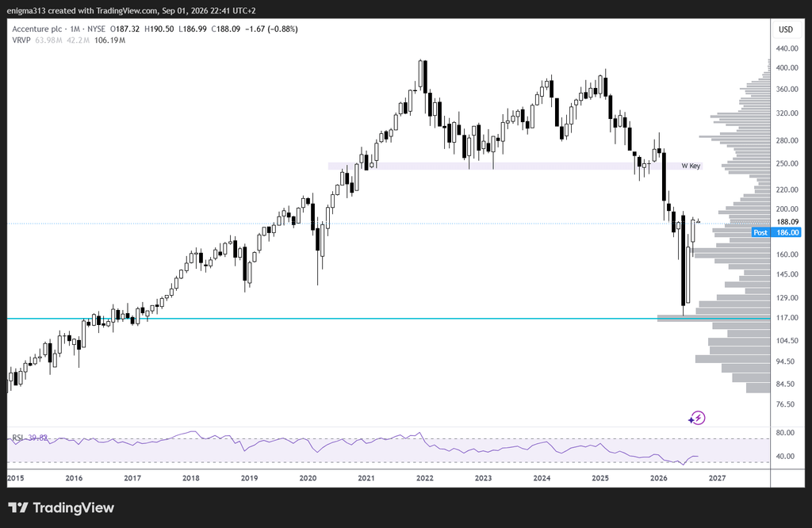Click the RSI indicator label
This screenshot has width=812, height=528.
pos(17,438)
